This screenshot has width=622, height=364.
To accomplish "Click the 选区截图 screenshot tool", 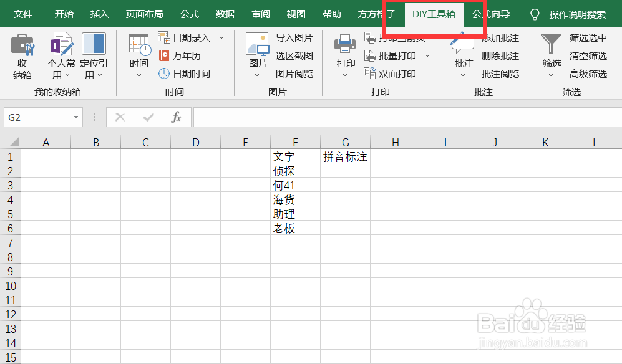I will (x=294, y=55).
